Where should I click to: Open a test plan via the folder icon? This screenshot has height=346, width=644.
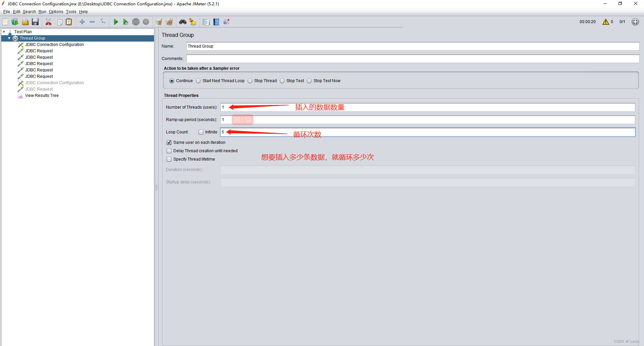[25, 21]
